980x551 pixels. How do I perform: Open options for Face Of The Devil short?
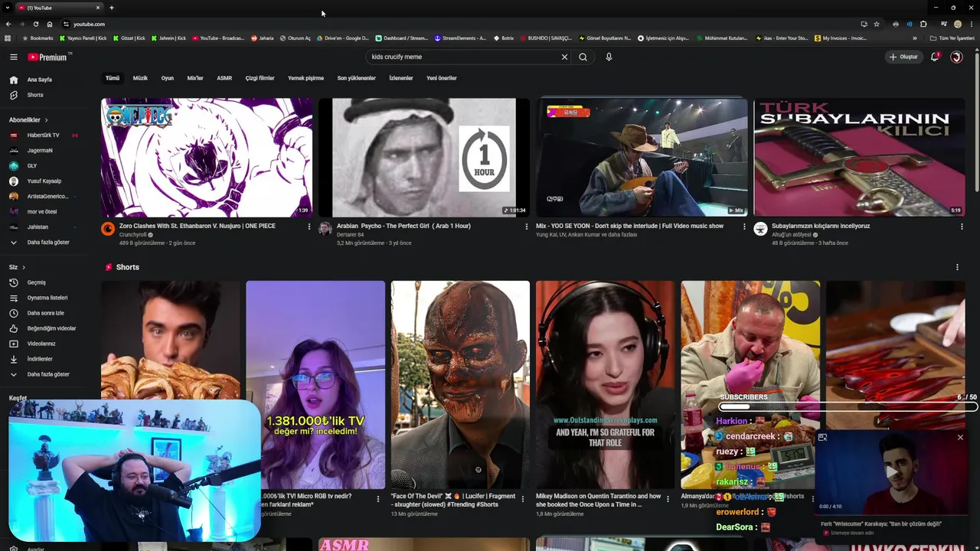(523, 499)
